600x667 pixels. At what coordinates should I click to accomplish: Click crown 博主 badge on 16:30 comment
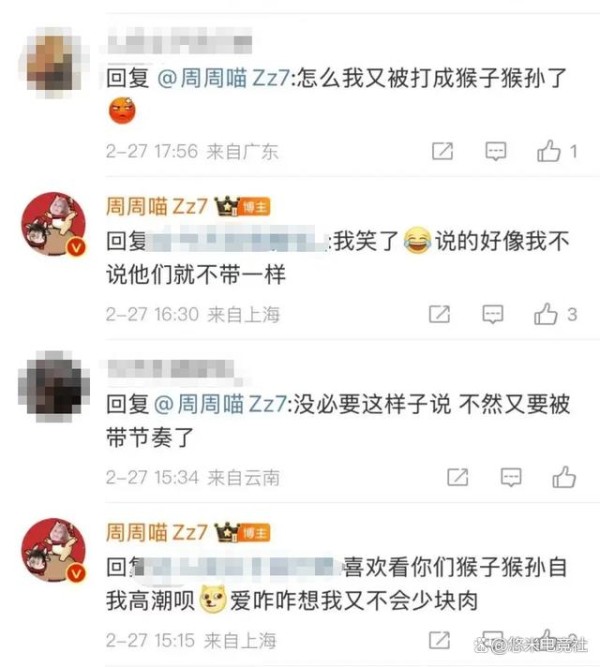[x=242, y=207]
